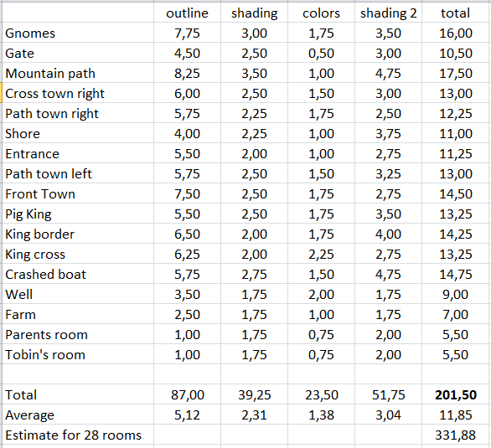Select Mountain path total 17,50
The width and height of the screenshot is (491, 448).
pos(456,73)
